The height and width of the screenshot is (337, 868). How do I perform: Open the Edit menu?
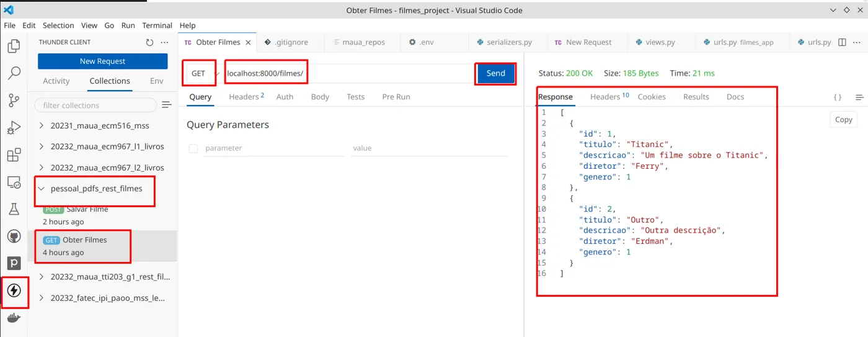coord(29,25)
